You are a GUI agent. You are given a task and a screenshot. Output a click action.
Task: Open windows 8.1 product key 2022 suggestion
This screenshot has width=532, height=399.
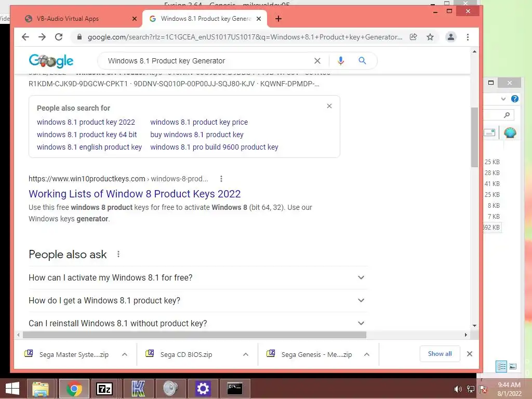(86, 122)
